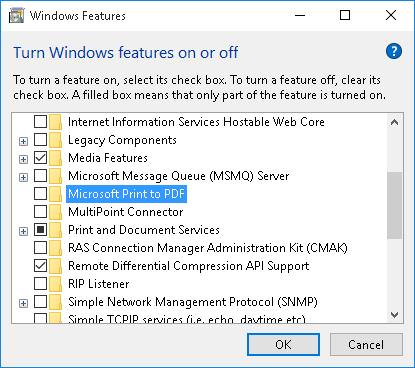Click the OK button
415x368 pixels.
pos(283,344)
